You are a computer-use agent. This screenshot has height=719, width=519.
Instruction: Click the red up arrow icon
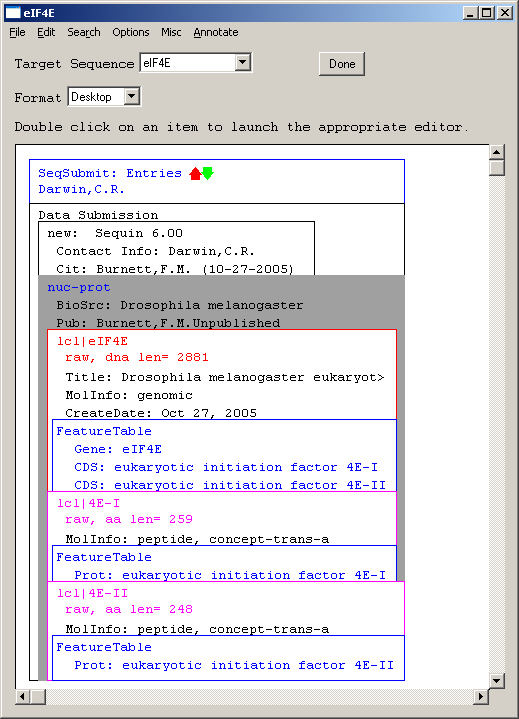(195, 174)
